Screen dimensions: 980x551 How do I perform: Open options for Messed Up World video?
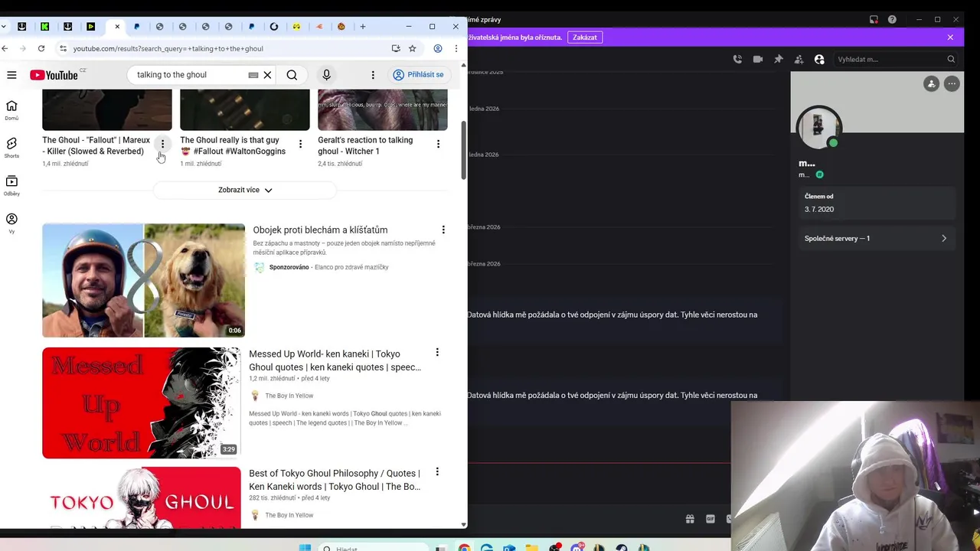(x=437, y=352)
